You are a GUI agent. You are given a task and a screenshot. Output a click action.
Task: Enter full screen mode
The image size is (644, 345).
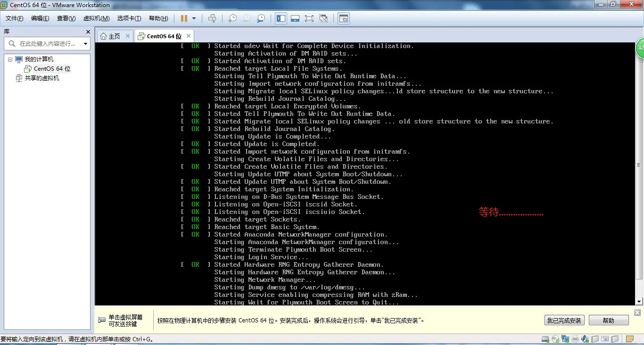(x=309, y=18)
